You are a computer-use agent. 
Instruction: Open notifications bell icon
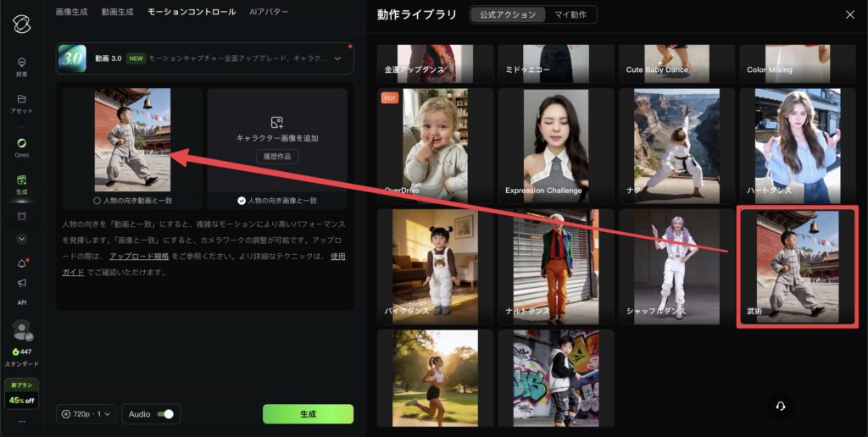[x=21, y=263]
